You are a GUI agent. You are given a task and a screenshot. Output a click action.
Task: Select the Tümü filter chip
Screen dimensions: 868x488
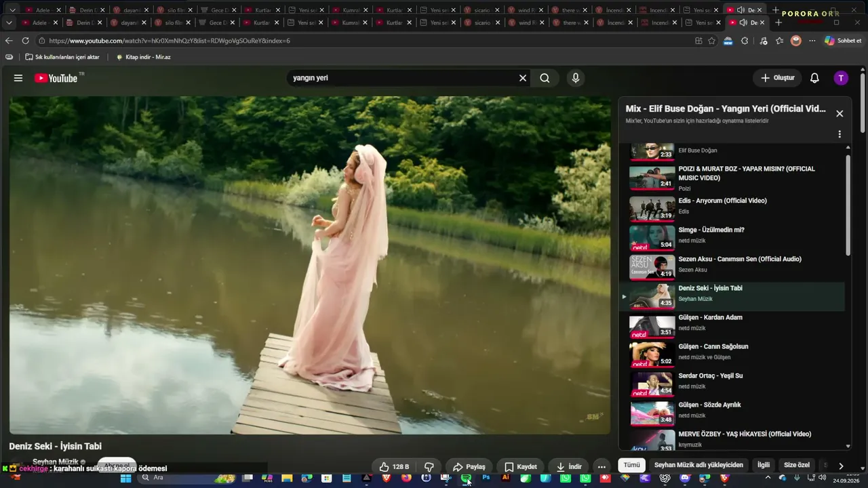(x=631, y=465)
